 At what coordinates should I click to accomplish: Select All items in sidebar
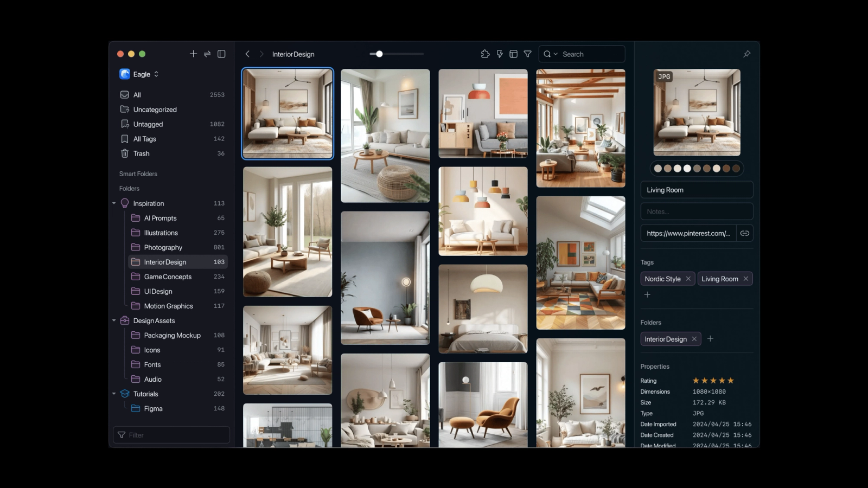(171, 95)
